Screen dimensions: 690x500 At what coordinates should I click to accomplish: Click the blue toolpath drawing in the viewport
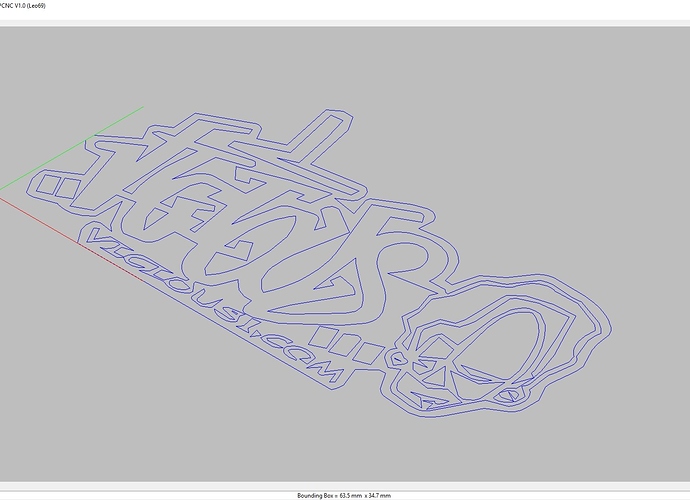point(318,263)
